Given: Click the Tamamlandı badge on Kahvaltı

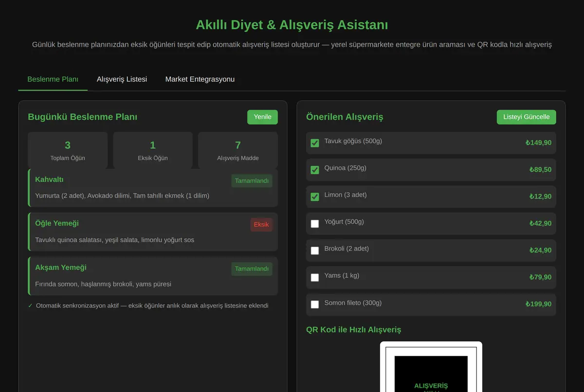Looking at the screenshot, I should click(x=252, y=181).
